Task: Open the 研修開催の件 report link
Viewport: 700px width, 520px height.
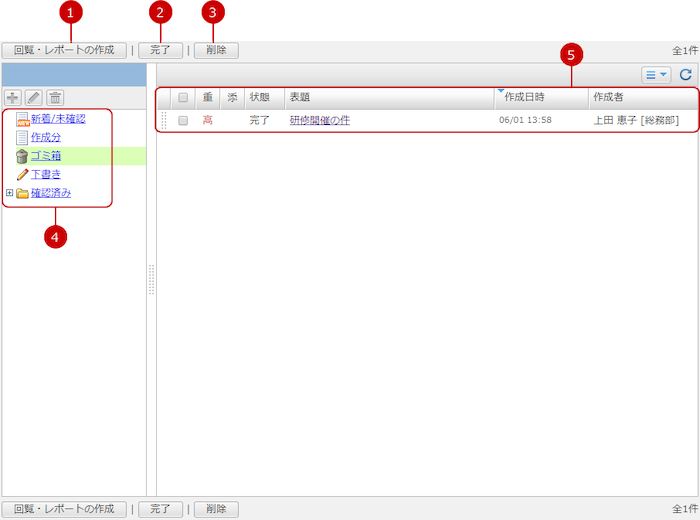Action: point(320,120)
